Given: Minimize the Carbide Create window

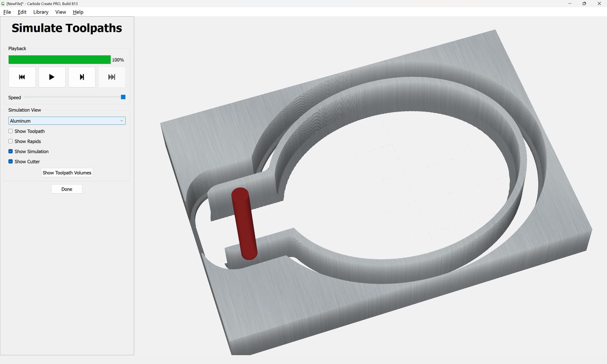Looking at the screenshot, I should coord(570,3).
